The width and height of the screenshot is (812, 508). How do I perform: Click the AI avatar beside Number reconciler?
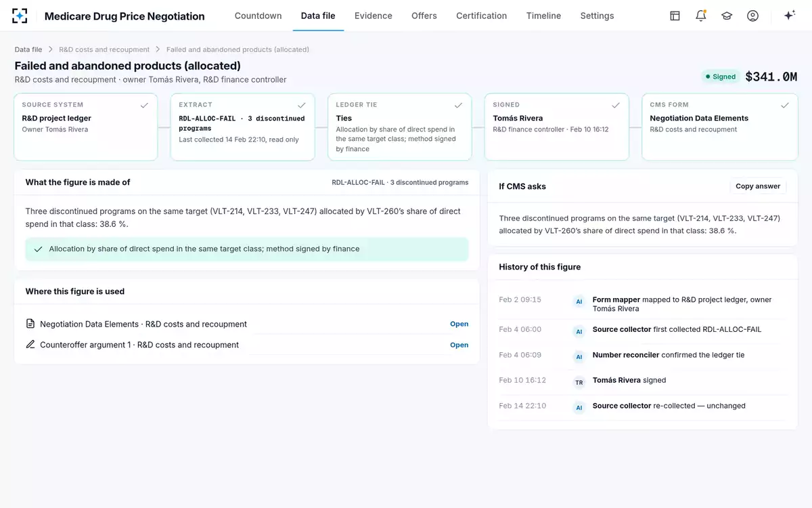pyautogui.click(x=579, y=356)
